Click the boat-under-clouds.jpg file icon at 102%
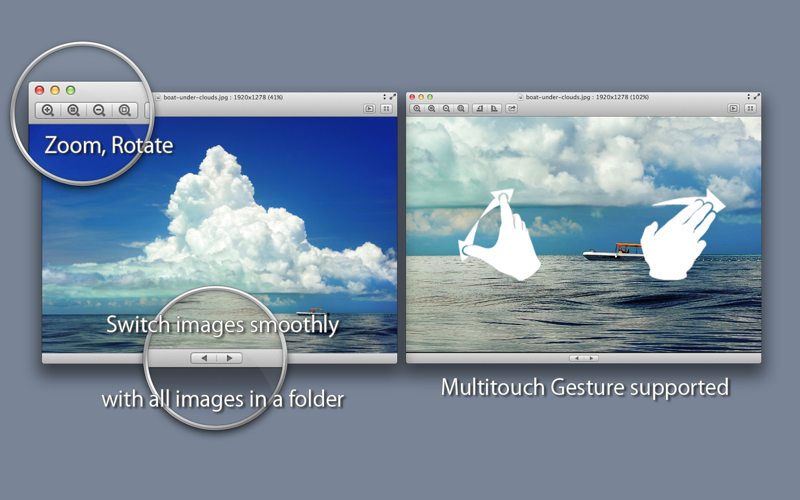The height and width of the screenshot is (500, 800). point(520,97)
